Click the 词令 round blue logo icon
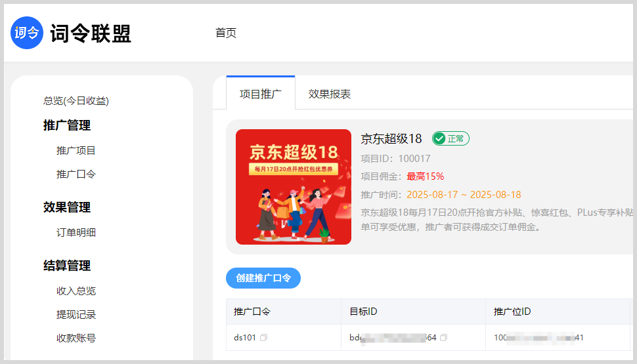Screen dimensions: 637x364 (x=27, y=33)
